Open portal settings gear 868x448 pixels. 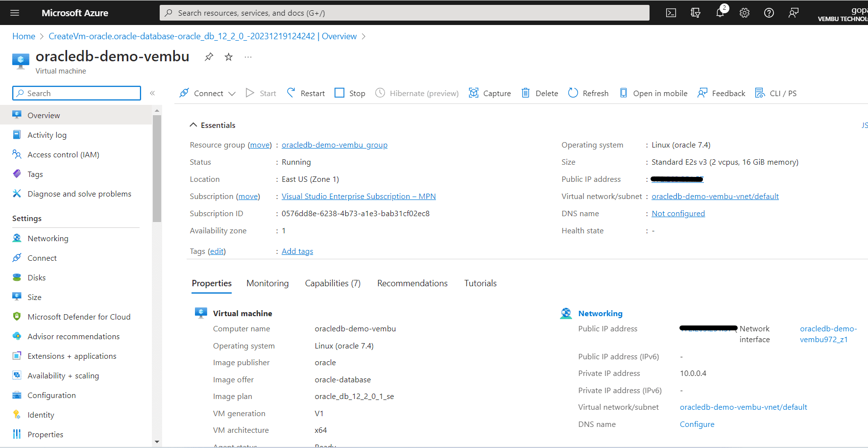pyautogui.click(x=745, y=13)
